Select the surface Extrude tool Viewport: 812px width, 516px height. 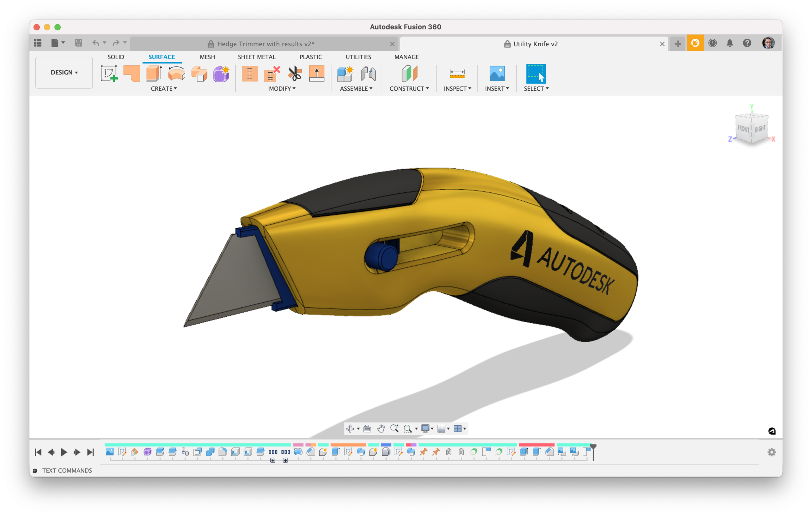(154, 74)
